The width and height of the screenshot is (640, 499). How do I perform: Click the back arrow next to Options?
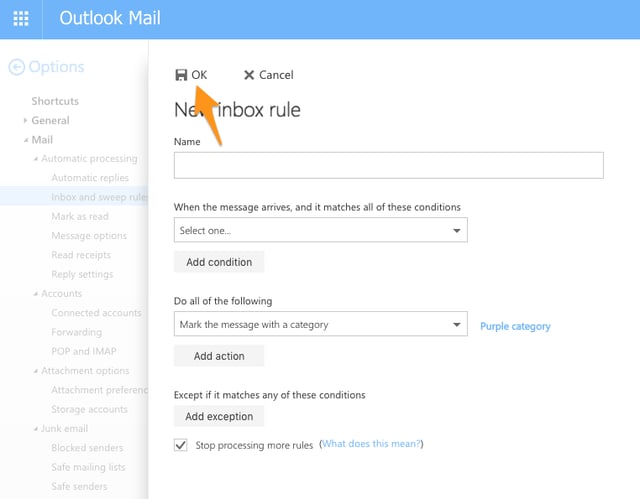point(16,67)
